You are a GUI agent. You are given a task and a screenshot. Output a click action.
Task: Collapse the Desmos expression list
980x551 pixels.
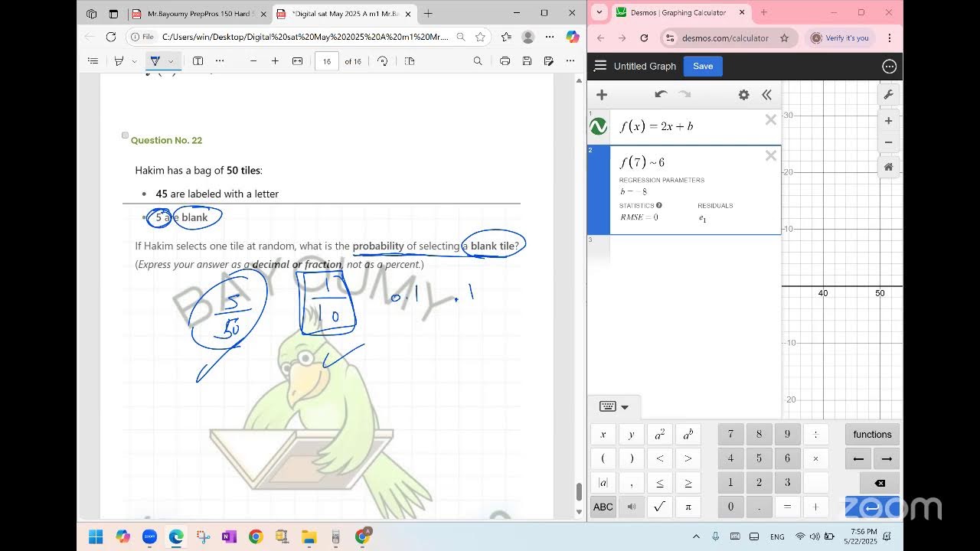(x=766, y=95)
